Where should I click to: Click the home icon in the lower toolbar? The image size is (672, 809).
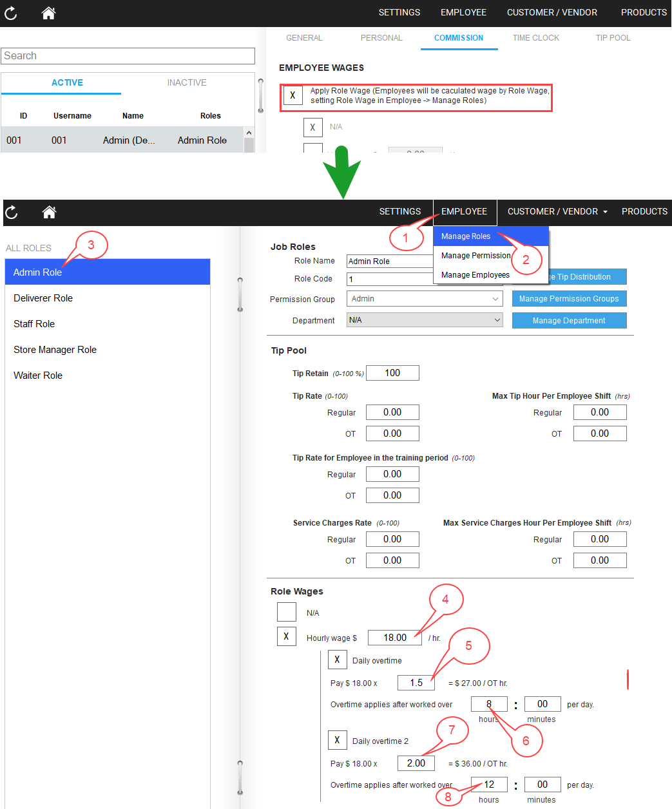49,213
